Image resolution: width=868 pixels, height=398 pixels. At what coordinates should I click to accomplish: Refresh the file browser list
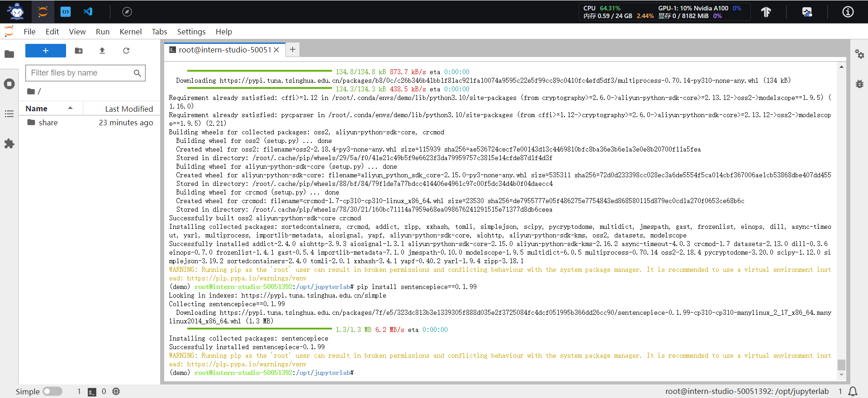(x=126, y=51)
